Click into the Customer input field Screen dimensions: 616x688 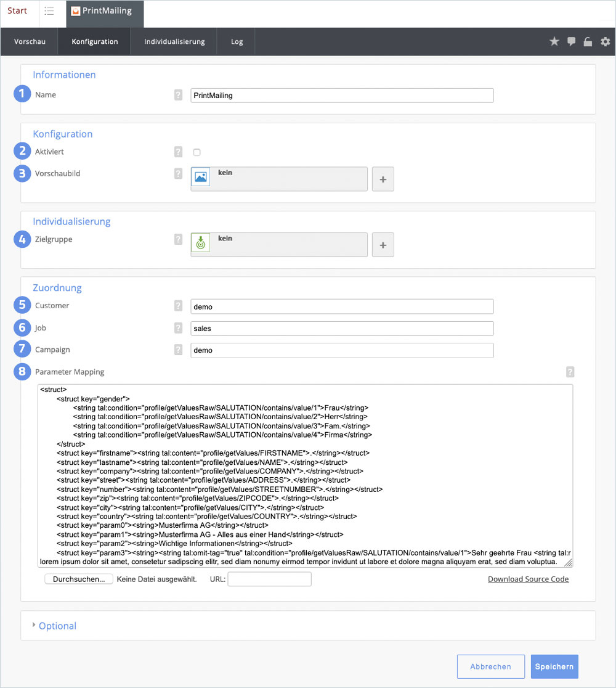(x=342, y=306)
